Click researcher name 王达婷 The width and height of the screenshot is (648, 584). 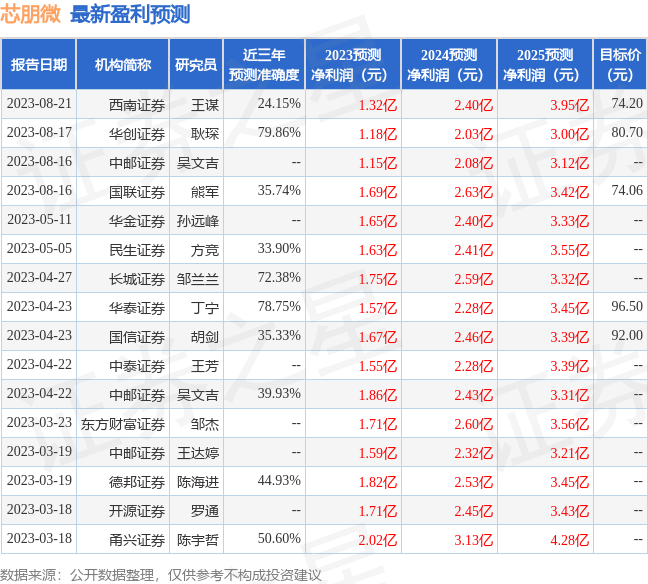pyautogui.click(x=198, y=453)
